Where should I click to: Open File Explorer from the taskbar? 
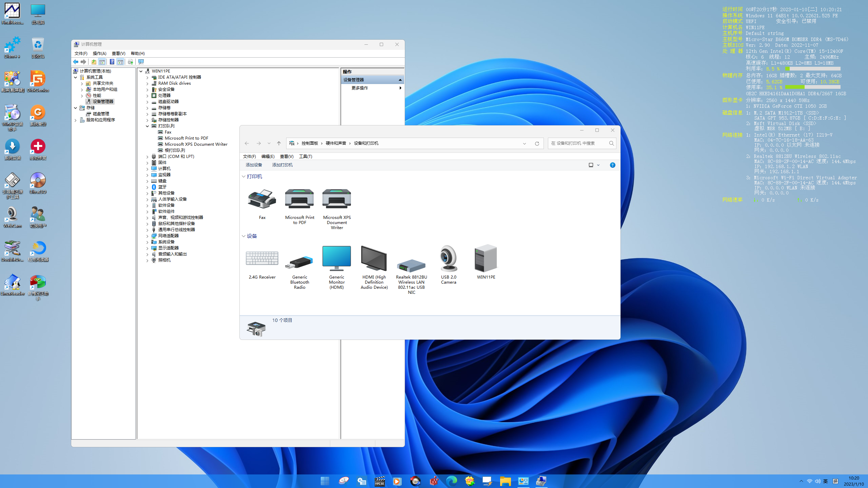(x=505, y=481)
